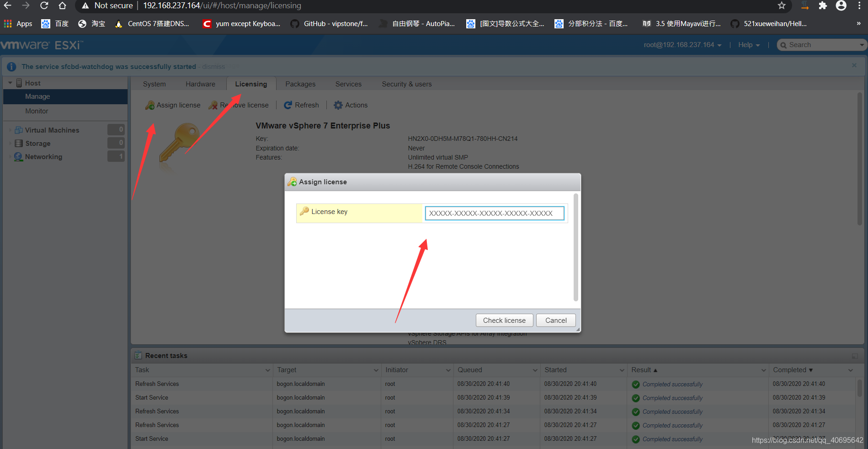
Task: Click the Check license button
Action: coord(504,321)
